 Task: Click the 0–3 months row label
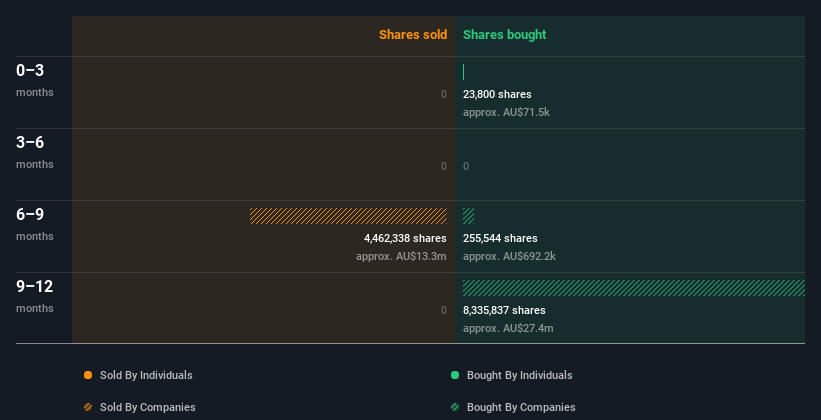click(x=35, y=80)
